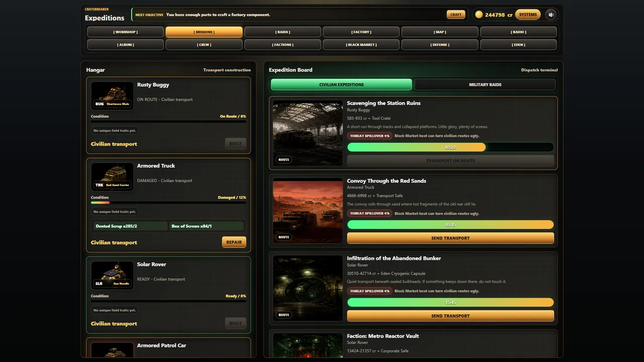Switch to Military Raids board
644x362 pixels.
click(x=485, y=84)
